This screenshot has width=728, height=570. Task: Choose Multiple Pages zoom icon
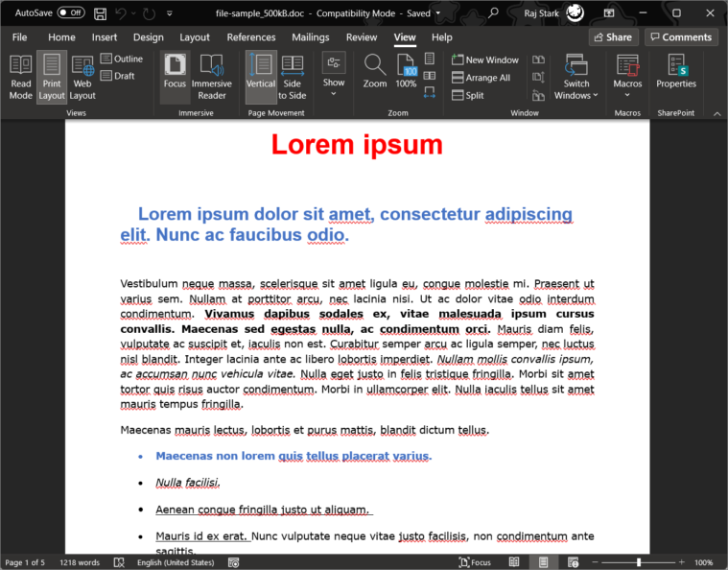click(430, 76)
